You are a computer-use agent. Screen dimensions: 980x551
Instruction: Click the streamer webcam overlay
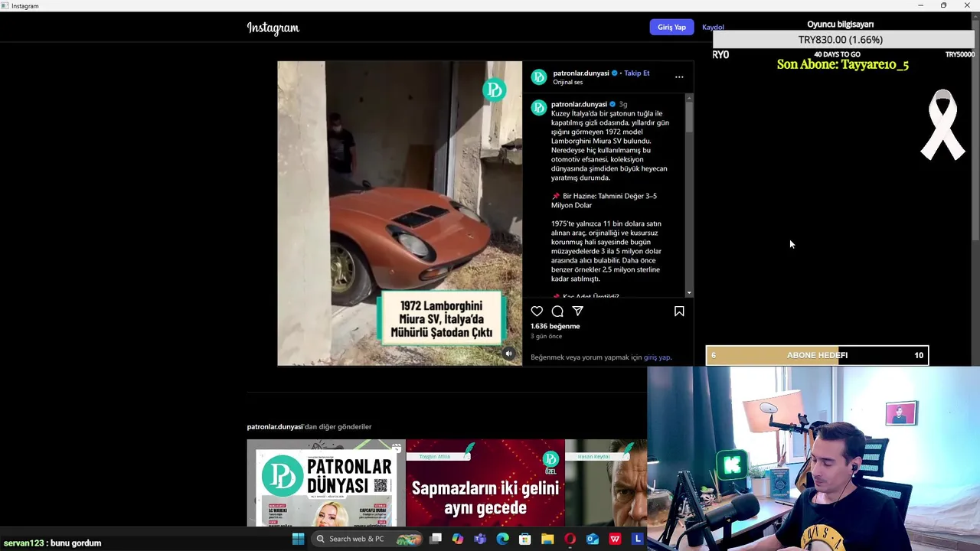(813, 459)
